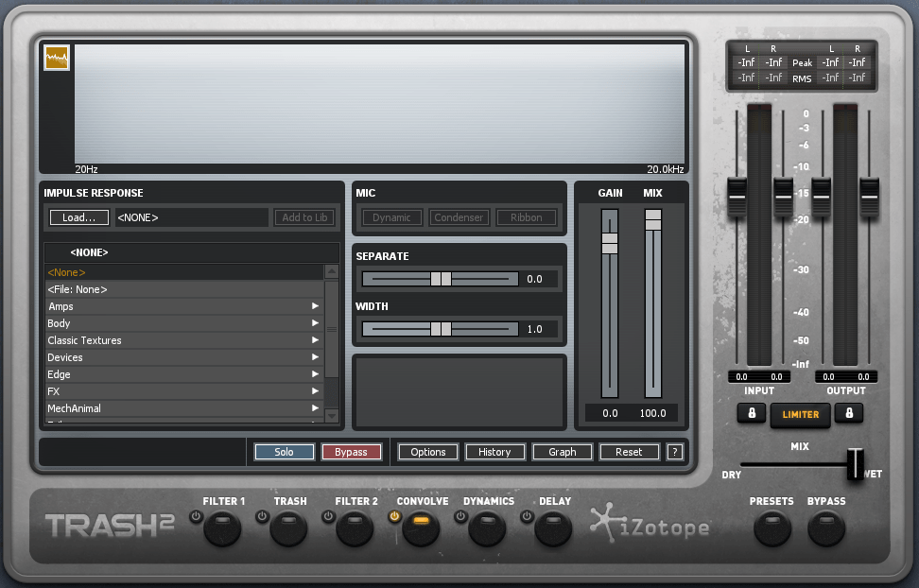Select the Dynamics module round button
The image size is (919, 588).
487,527
